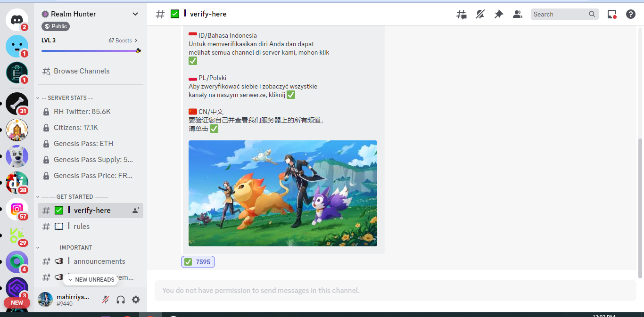Show Pinned Messages pin icon
This screenshot has width=644, height=317.
[x=499, y=15]
